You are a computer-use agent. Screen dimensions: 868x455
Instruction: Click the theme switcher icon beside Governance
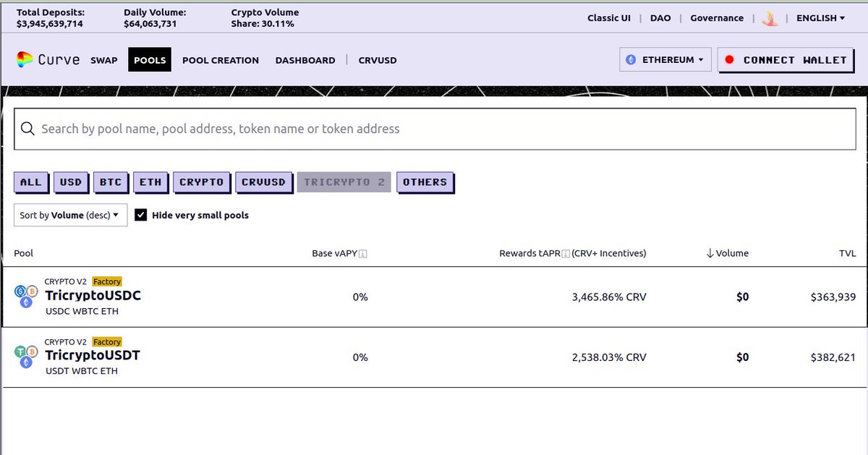pos(770,19)
